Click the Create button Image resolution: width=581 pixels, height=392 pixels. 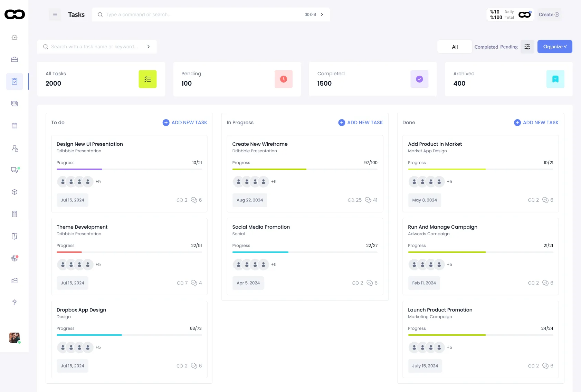549,15
